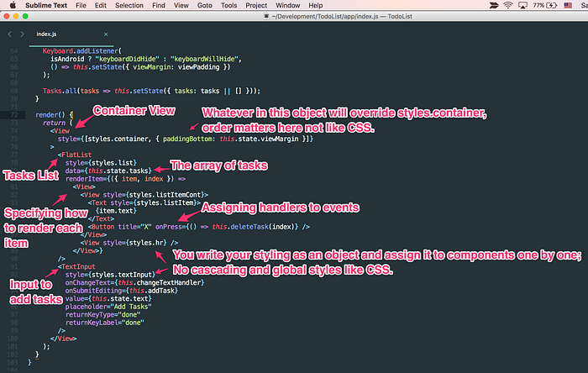Open the Help menu
Viewport: 588px width, 373px height.
[x=315, y=5]
